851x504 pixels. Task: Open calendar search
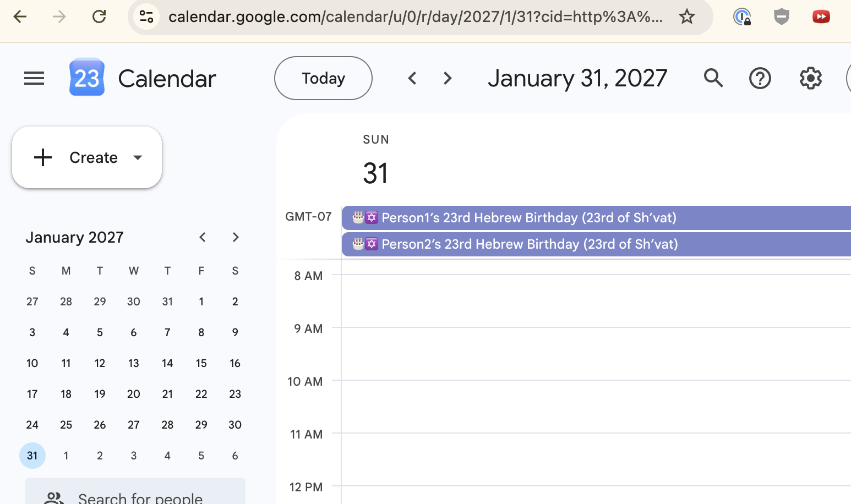pos(713,78)
